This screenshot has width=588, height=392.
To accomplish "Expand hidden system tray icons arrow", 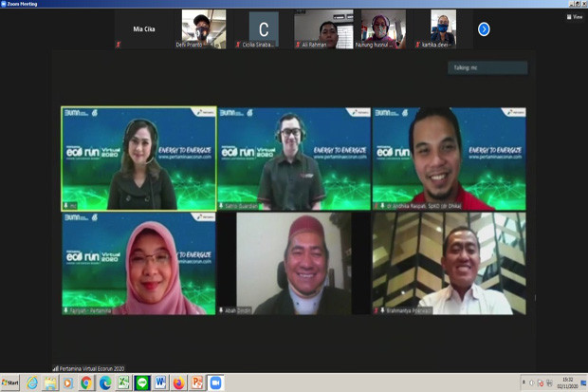I will tap(524, 383).
